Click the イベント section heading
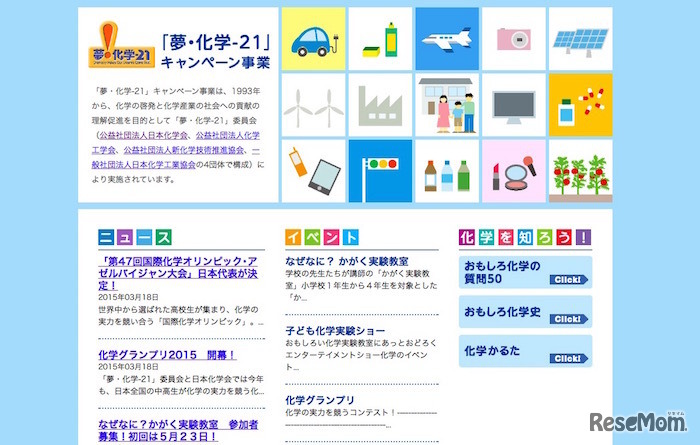 [x=322, y=237]
